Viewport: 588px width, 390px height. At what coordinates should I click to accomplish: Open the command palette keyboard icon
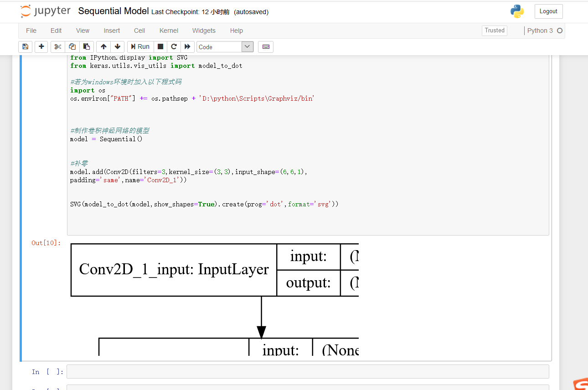click(266, 46)
